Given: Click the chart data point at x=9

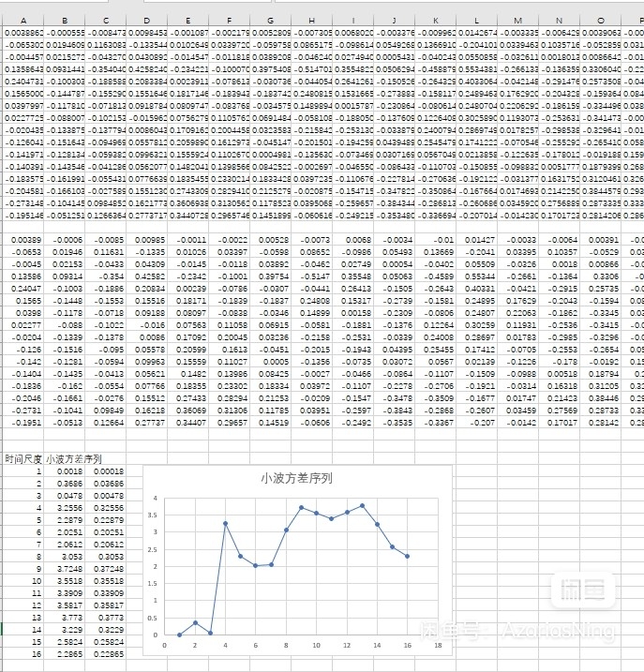Looking at the screenshot, I should tap(302, 507).
